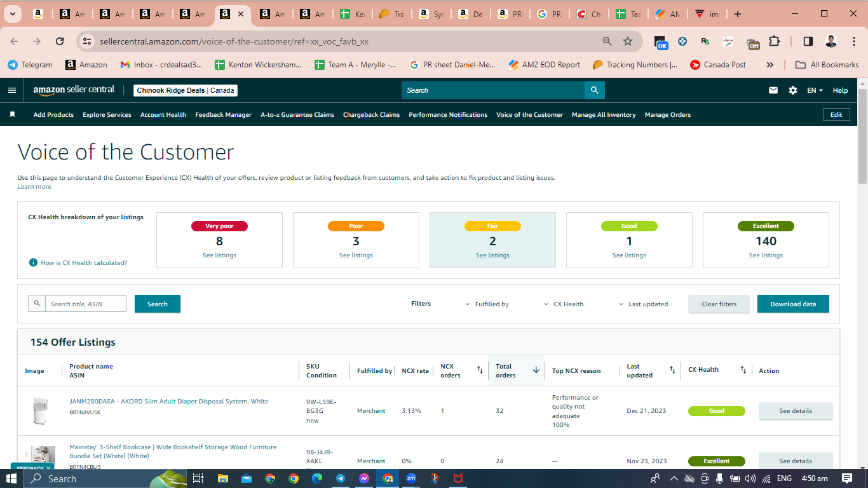Reload the current page
The height and width of the screenshot is (488, 868).
coord(60,41)
